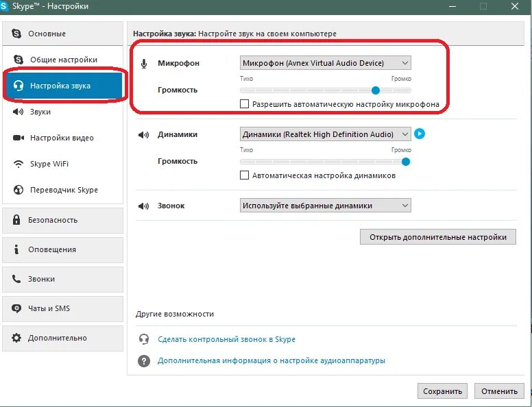
Task: Click the headset icon beside Настройка звука
Action: point(19,86)
